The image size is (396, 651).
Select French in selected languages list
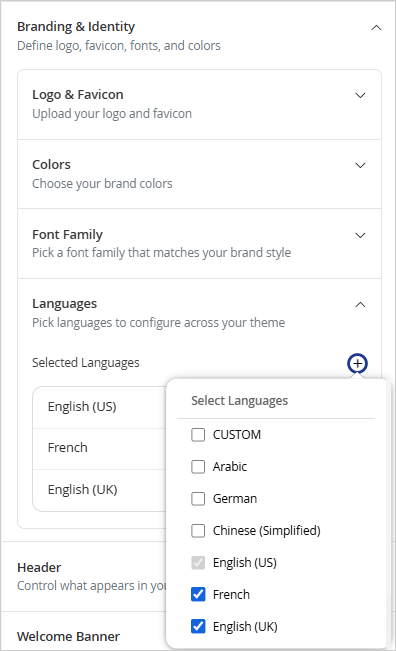pyautogui.click(x=100, y=448)
